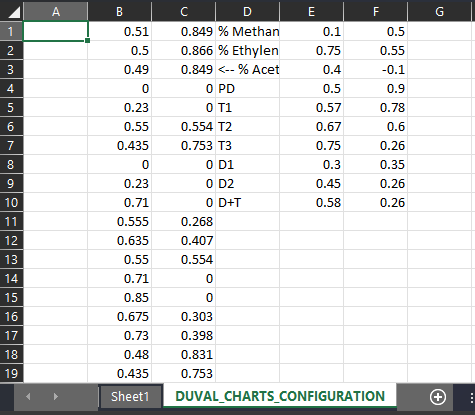Select column C header

point(184,11)
